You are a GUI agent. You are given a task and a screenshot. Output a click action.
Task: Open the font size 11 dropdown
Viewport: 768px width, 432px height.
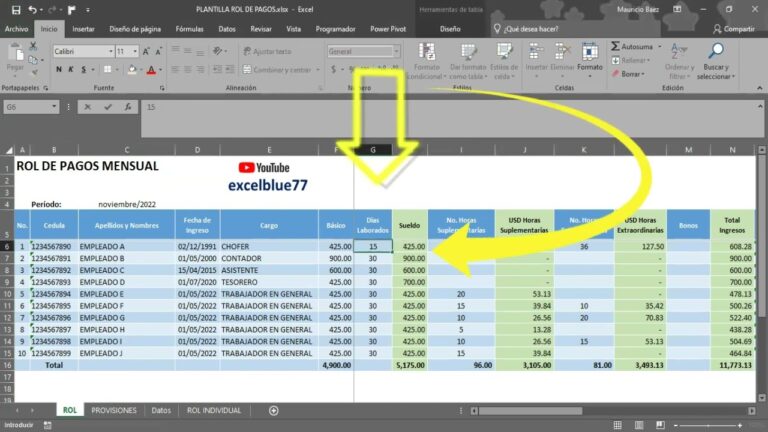click(135, 51)
